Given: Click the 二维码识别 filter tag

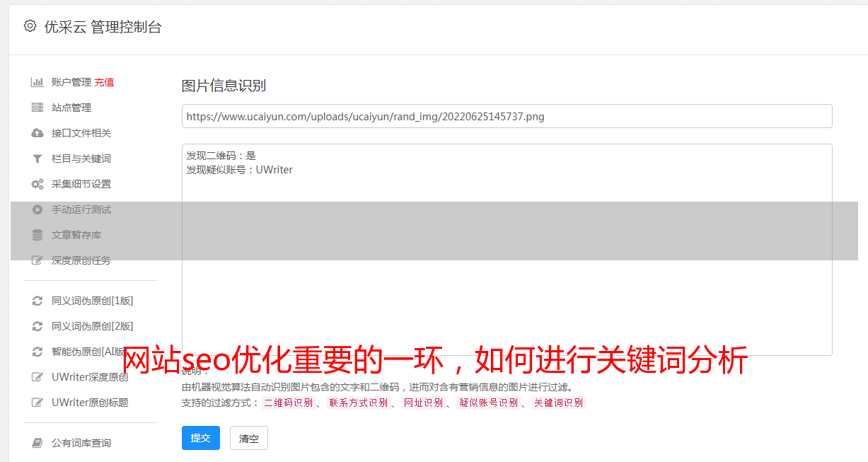Looking at the screenshot, I should [288, 403].
